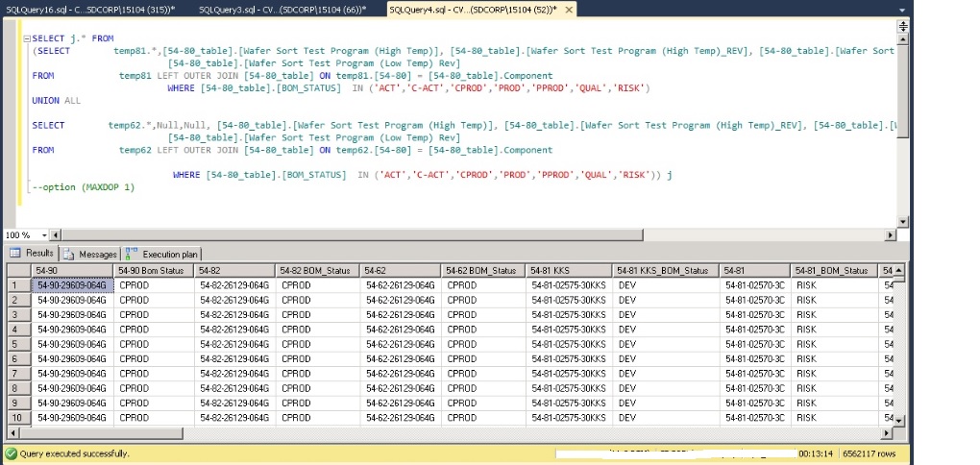
Task: Select the 54-62 column header
Action: pyautogui.click(x=401, y=271)
